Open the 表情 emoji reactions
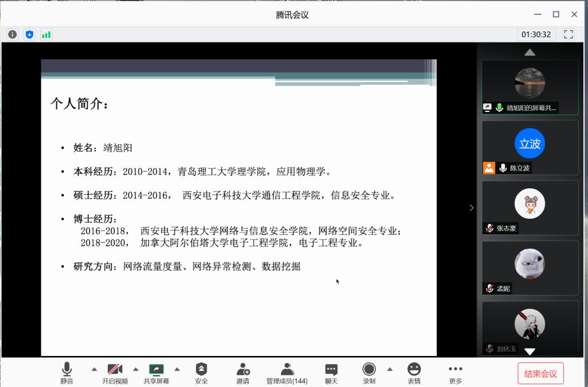This screenshot has height=387, width=588. 413,373
